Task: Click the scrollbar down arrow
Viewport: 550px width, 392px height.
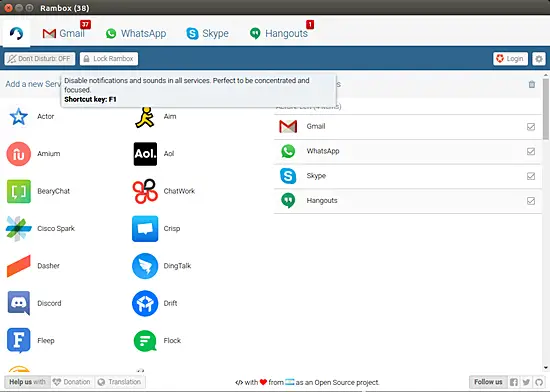Action: point(545,368)
